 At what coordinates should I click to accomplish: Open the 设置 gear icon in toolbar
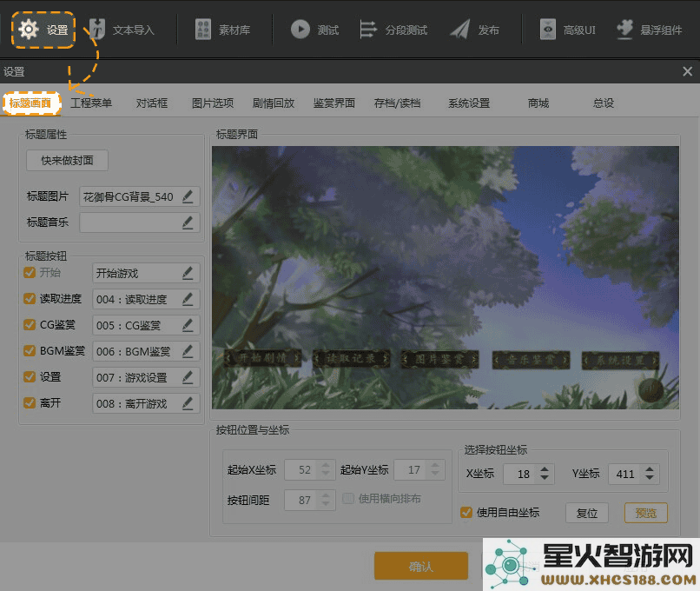click(29, 30)
